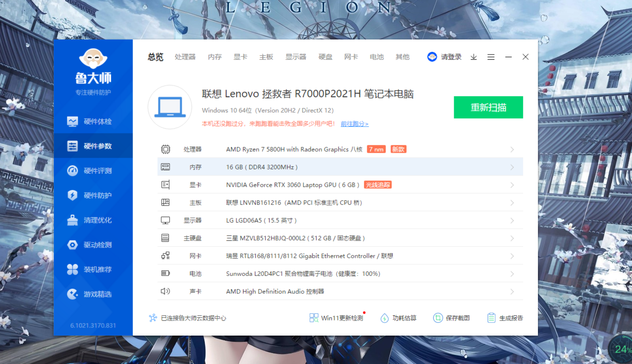Open Win11更新检测

(x=336, y=318)
